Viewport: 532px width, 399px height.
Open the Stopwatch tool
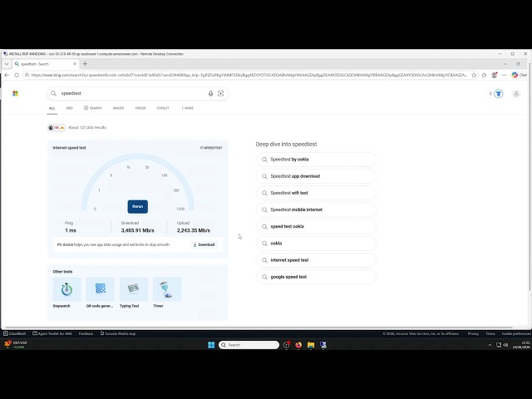coord(66,293)
